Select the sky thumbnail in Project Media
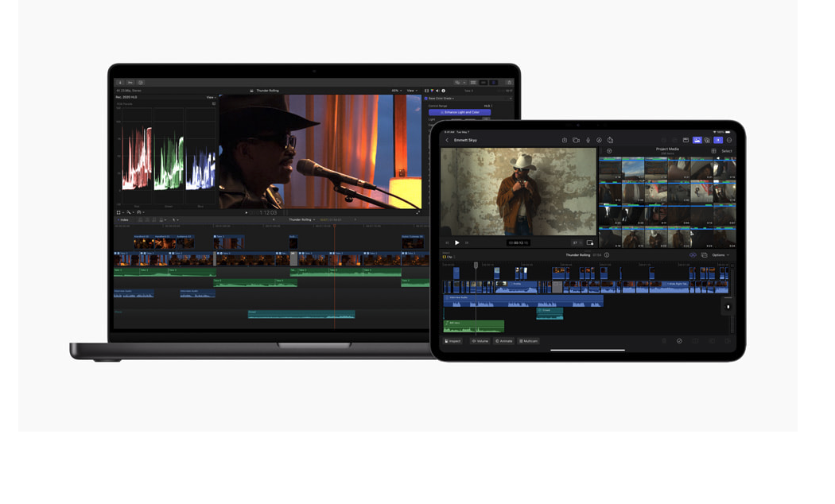Screen dimensions: 835x504 tap(633, 170)
